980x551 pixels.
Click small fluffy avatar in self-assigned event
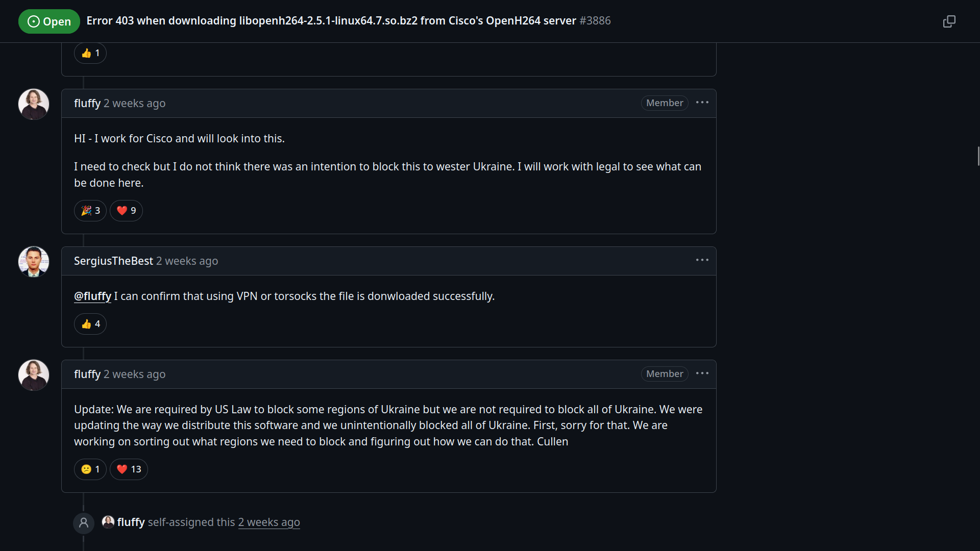(108, 522)
